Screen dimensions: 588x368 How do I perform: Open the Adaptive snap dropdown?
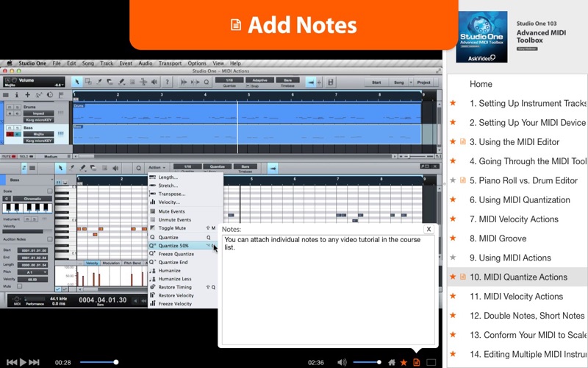[x=259, y=80]
